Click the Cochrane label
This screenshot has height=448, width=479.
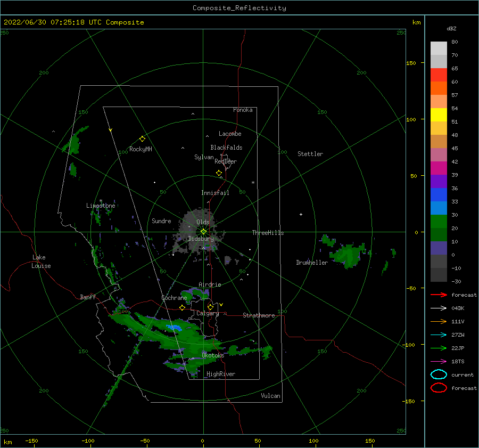pyautogui.click(x=174, y=298)
